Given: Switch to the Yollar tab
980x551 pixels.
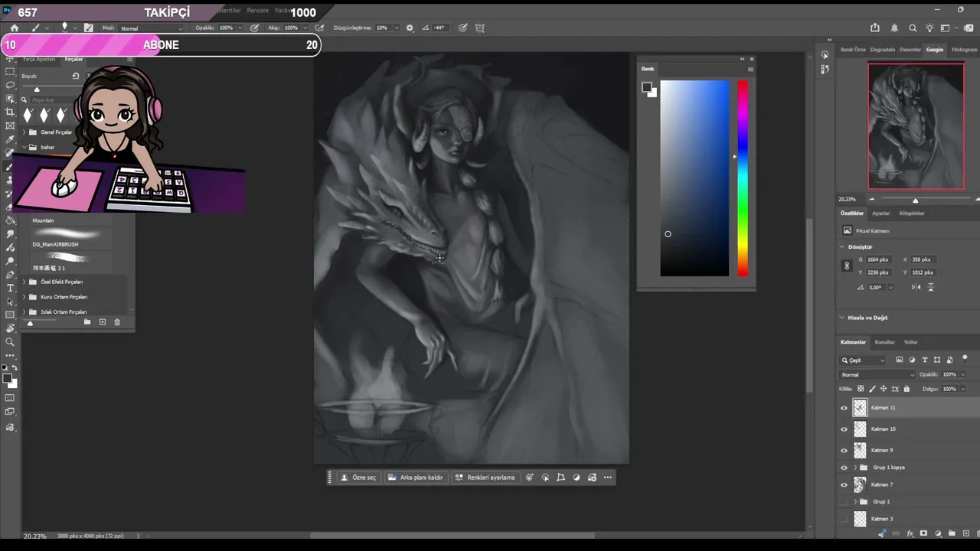Looking at the screenshot, I should (x=910, y=342).
